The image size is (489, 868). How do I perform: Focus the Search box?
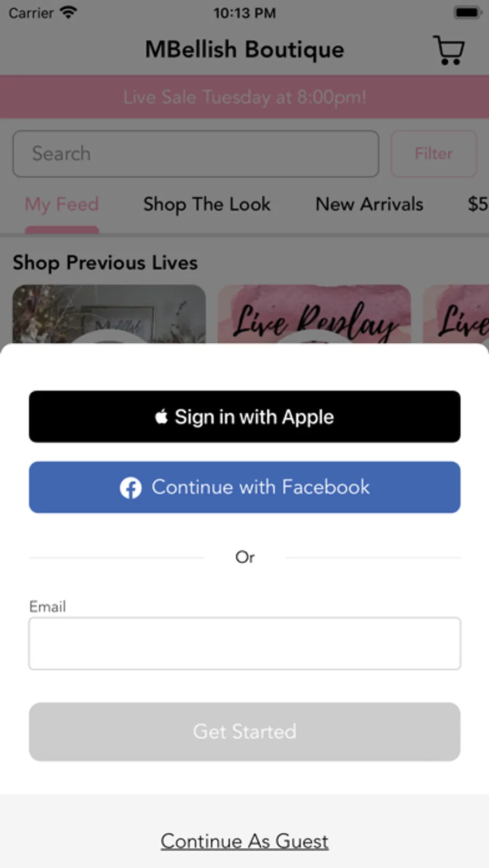coord(196,154)
